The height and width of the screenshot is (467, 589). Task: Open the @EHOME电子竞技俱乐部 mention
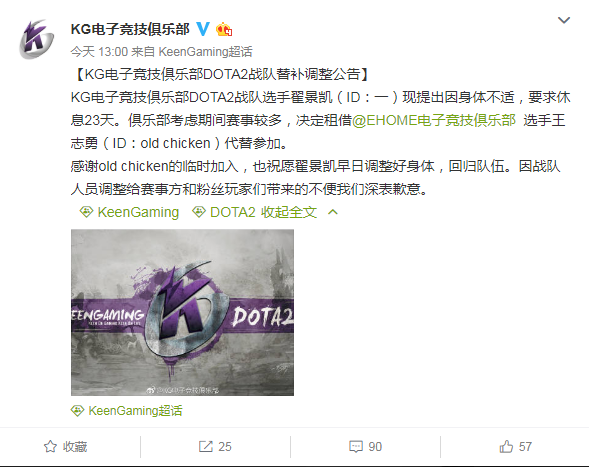434,120
